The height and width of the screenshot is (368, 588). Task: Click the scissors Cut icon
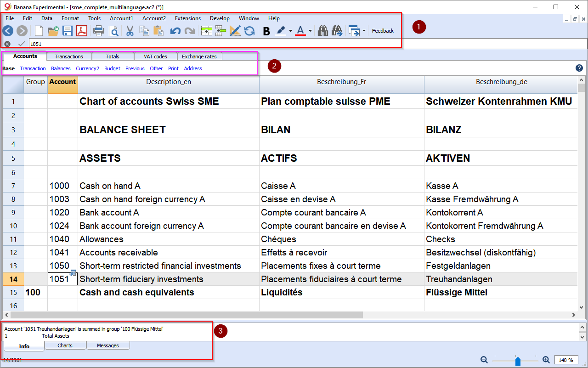(x=130, y=31)
